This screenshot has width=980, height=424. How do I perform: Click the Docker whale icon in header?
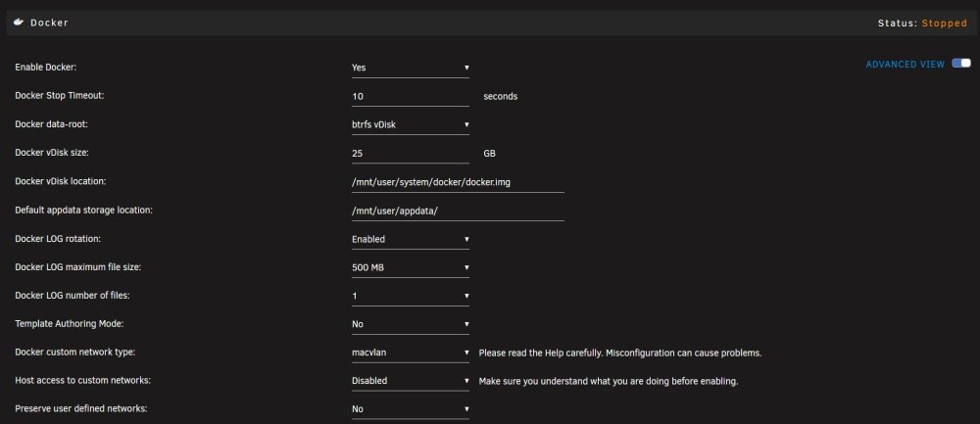(x=19, y=23)
